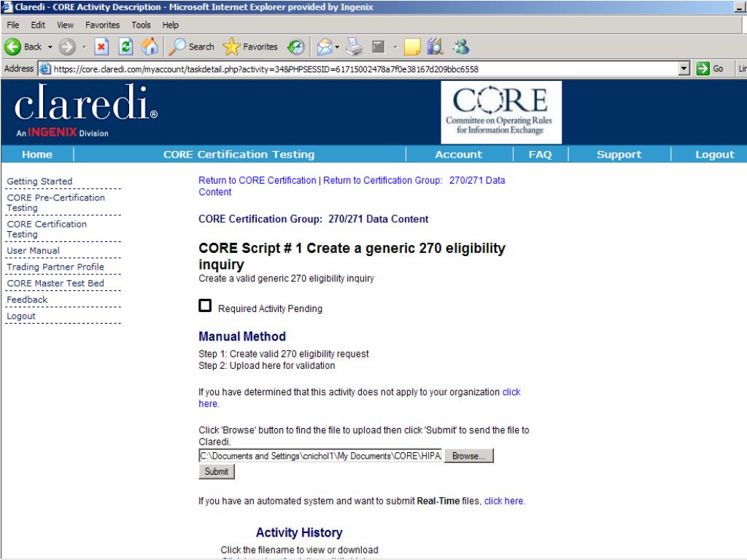The image size is (747, 560).
Task: Click the Mail envelope icon
Action: [x=325, y=47]
